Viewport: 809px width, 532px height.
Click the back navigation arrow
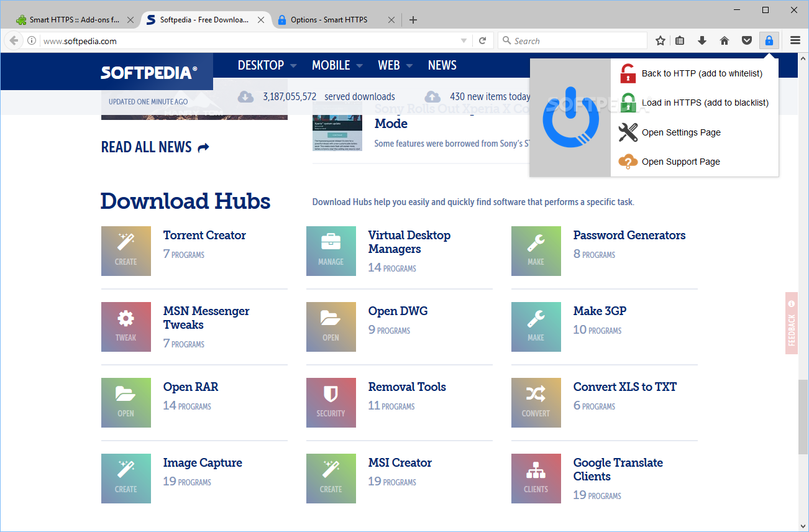point(14,41)
